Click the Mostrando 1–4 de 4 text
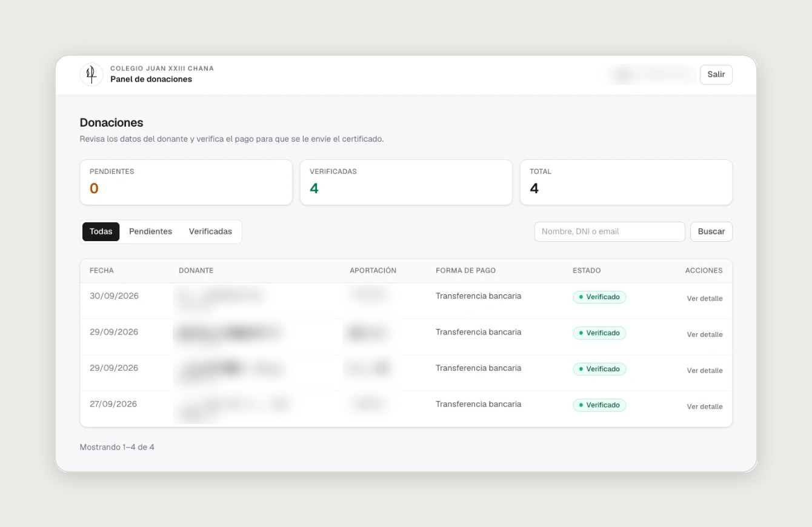This screenshot has height=527, width=812. pos(117,447)
